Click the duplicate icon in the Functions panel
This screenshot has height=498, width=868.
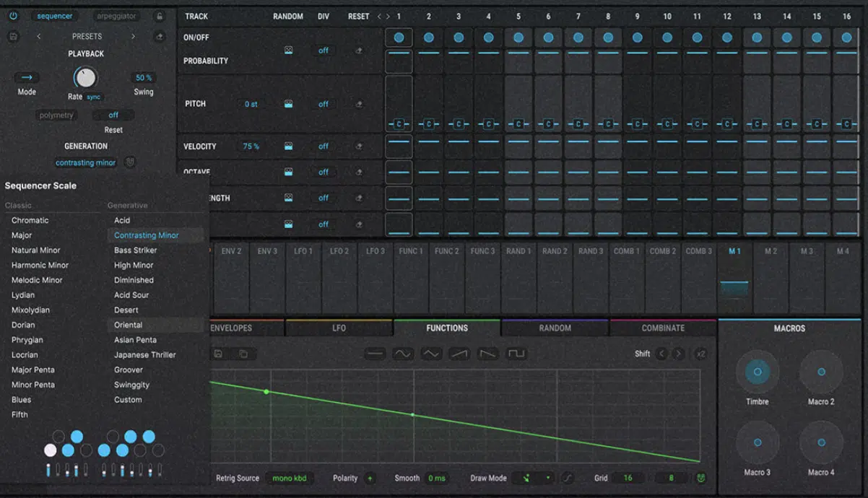(x=242, y=354)
